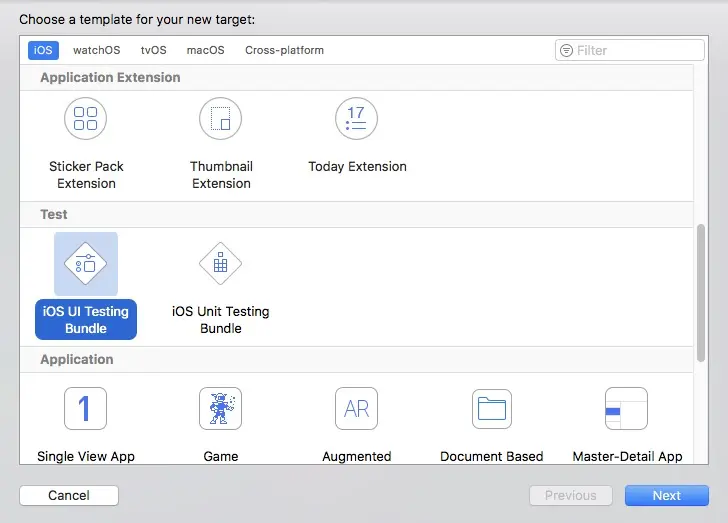Click the "Single View App" label
This screenshot has height=523, width=728.
pos(86,456)
